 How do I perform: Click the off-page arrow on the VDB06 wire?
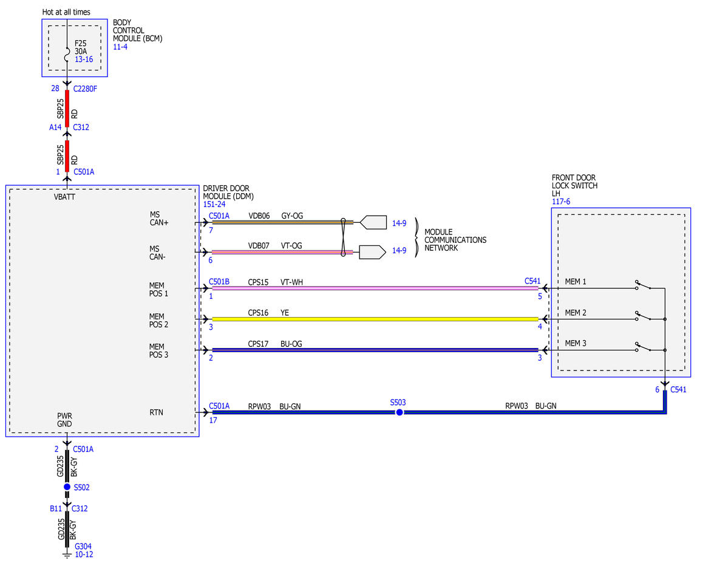[373, 222]
